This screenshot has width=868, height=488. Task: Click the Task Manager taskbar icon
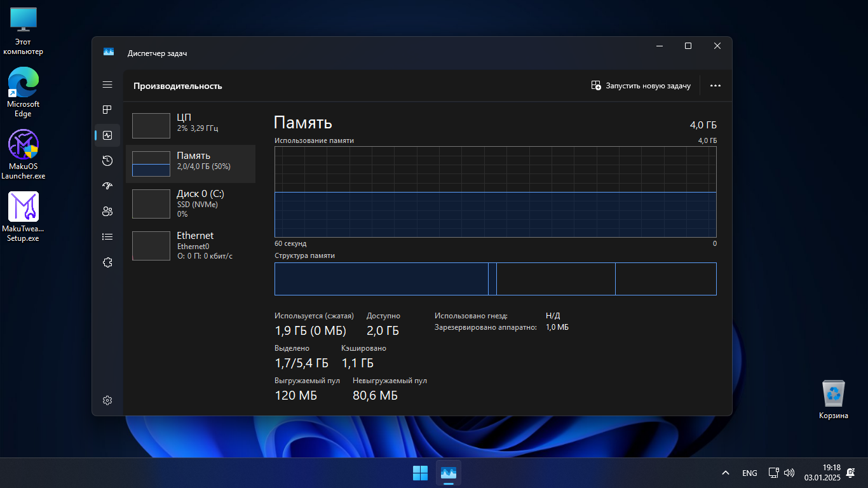point(449,473)
